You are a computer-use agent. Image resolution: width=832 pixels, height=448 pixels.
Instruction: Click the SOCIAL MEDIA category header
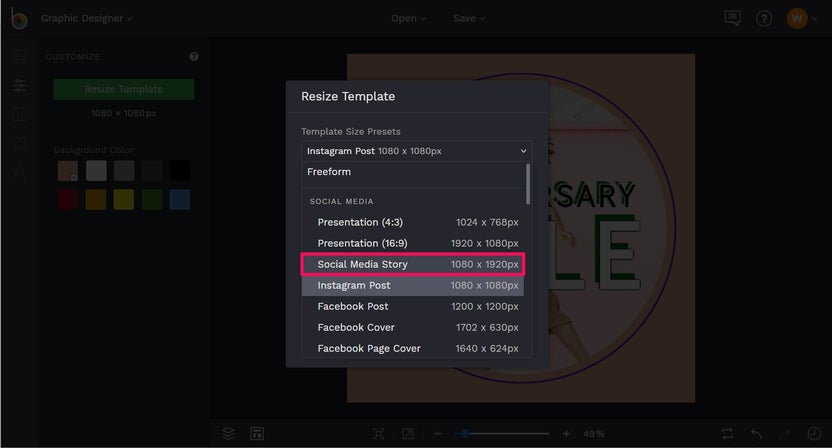[x=341, y=201]
